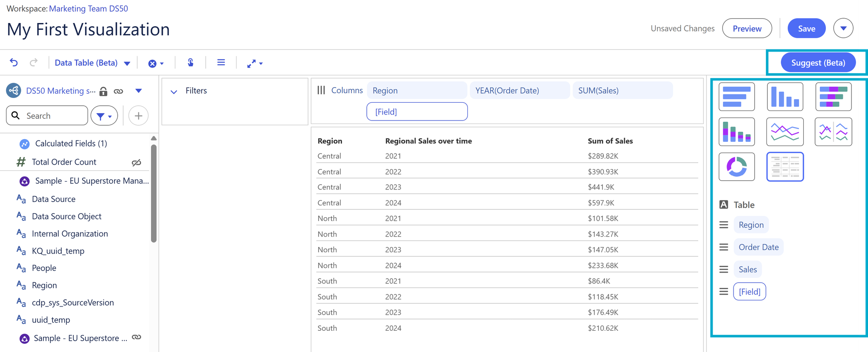Open the Marketing Team DS50 workspace link

point(88,8)
